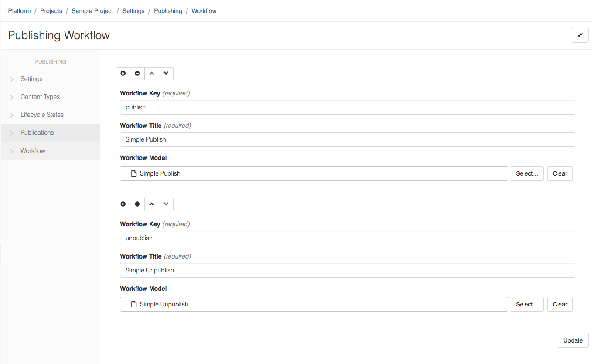Select a model for Simple Publish workflow
The image size is (592, 364).
pyautogui.click(x=527, y=173)
